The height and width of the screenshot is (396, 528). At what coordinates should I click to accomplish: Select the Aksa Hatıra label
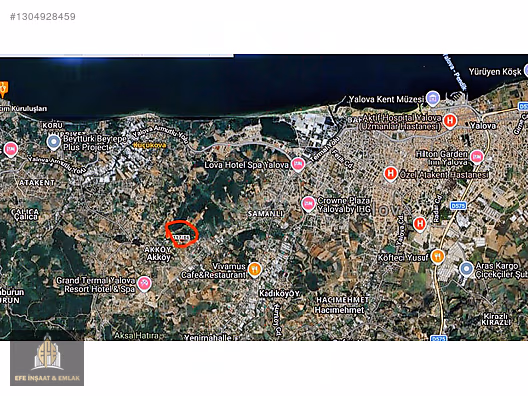coord(136,336)
